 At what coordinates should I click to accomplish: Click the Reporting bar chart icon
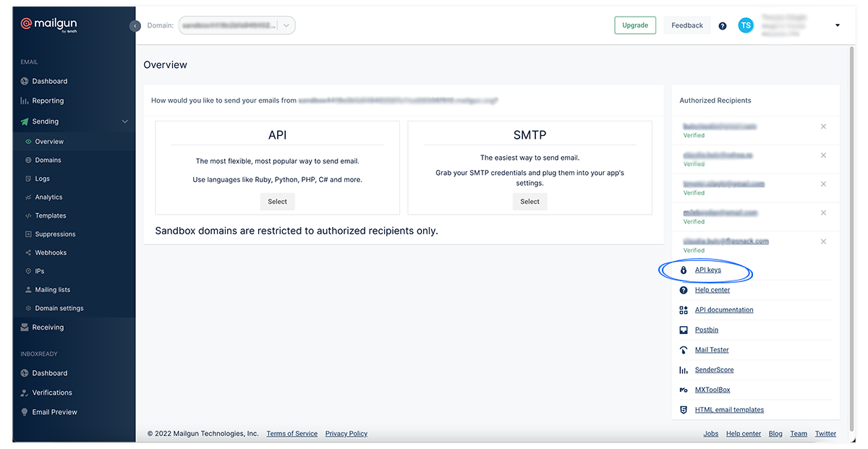coord(25,101)
